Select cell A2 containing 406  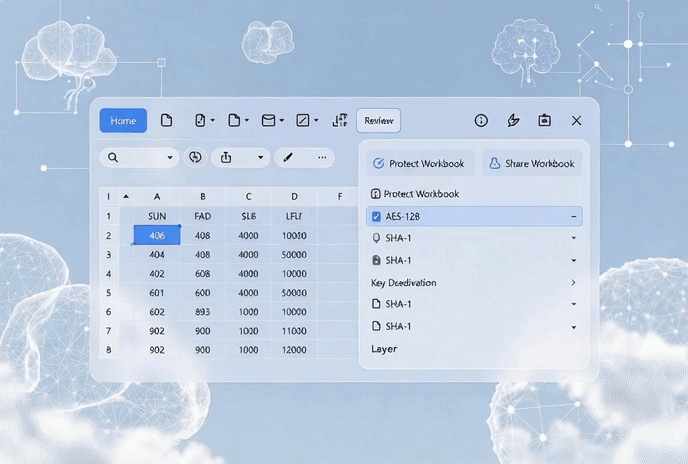click(157, 235)
